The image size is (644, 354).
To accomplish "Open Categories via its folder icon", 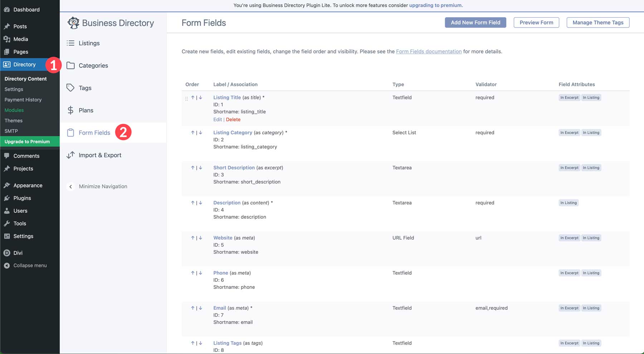I will (70, 66).
